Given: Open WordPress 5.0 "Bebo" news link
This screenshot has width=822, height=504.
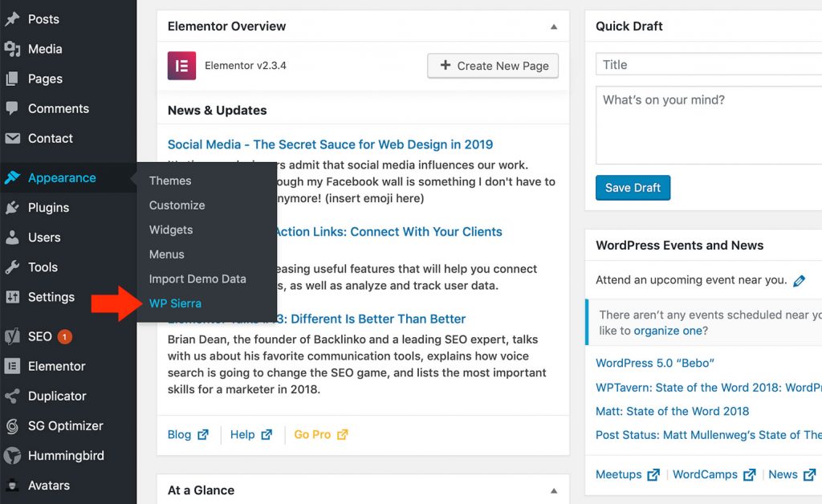Looking at the screenshot, I should coord(655,363).
